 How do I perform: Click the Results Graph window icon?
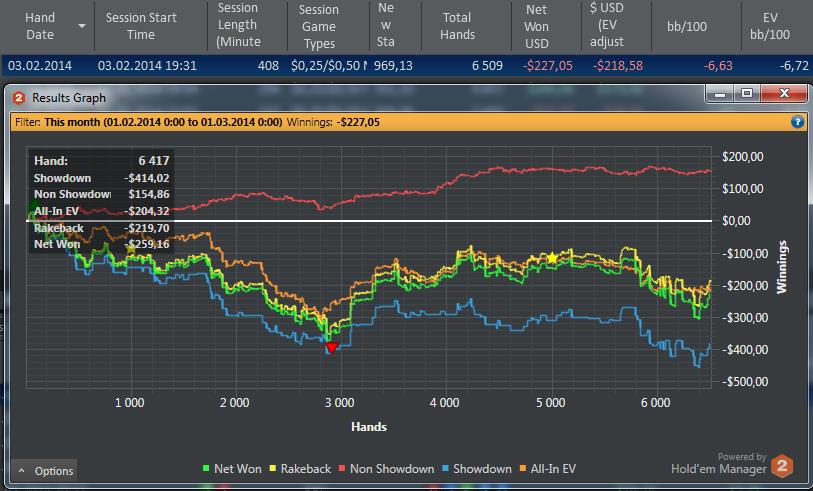pos(19,97)
